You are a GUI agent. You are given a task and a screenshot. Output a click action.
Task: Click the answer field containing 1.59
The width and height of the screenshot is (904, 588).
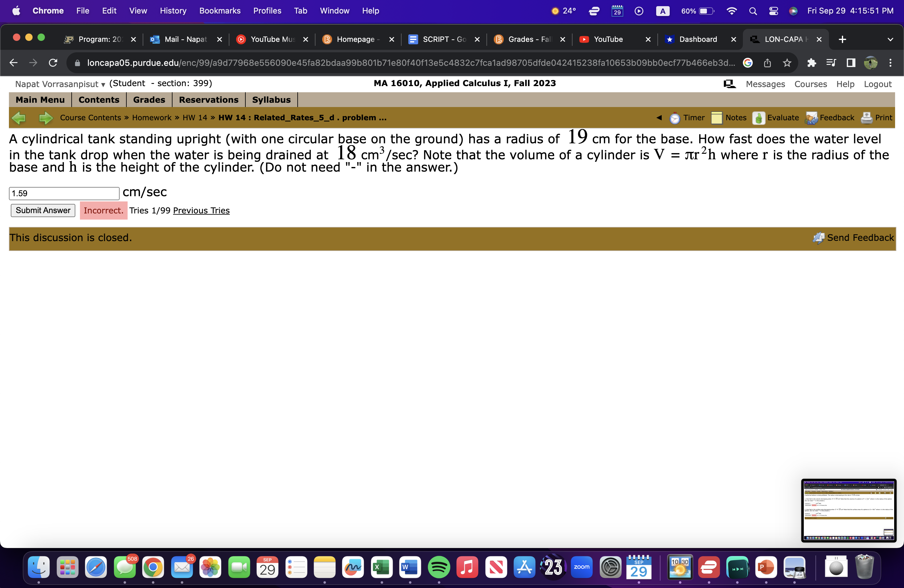[x=64, y=193]
